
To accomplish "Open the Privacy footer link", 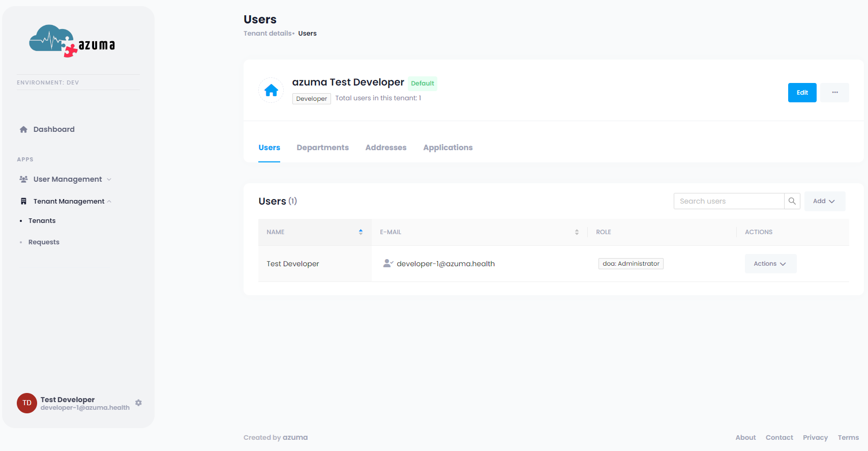I will point(815,437).
